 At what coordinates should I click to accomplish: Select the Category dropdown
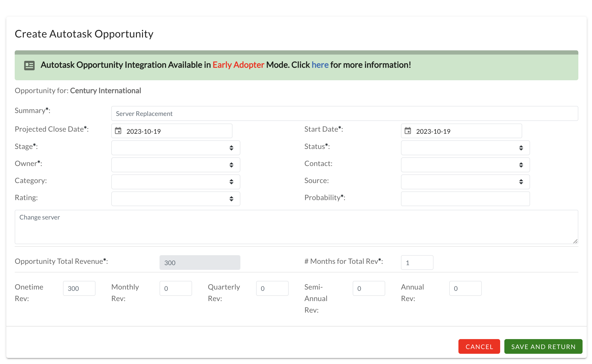coord(176,182)
